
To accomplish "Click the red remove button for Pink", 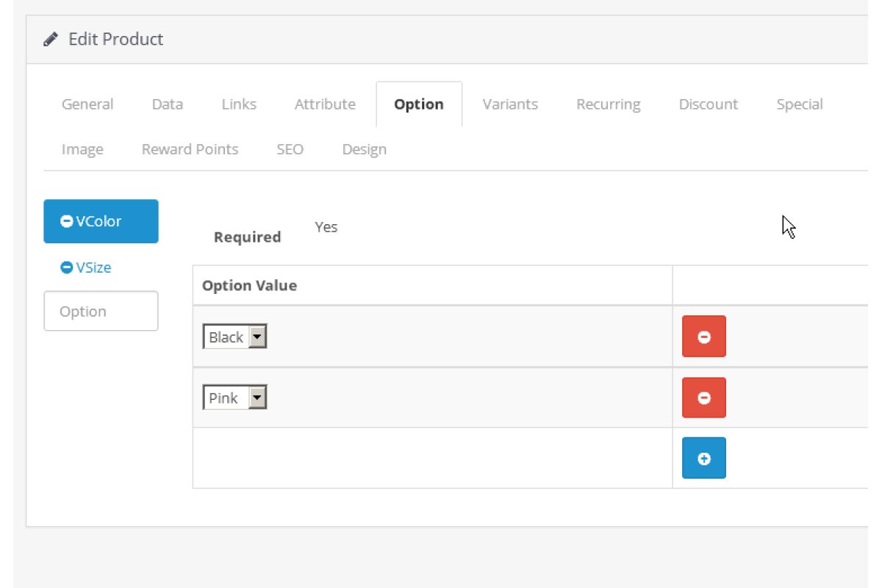I will pyautogui.click(x=703, y=398).
